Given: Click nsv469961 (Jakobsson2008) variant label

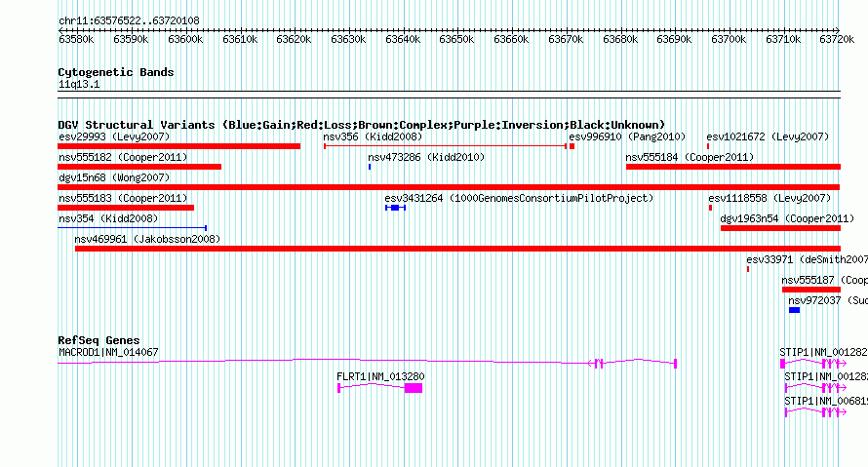Looking at the screenshot, I should [x=147, y=239].
